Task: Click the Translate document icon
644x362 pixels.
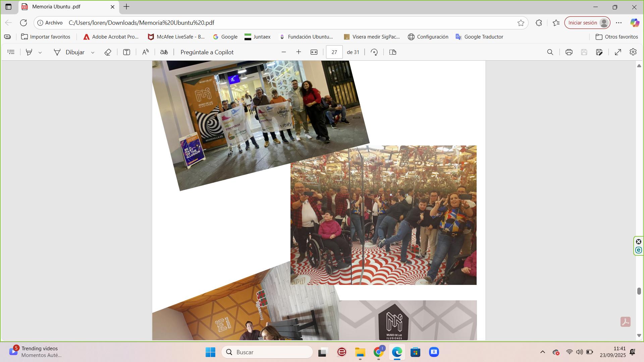Action: click(164, 52)
